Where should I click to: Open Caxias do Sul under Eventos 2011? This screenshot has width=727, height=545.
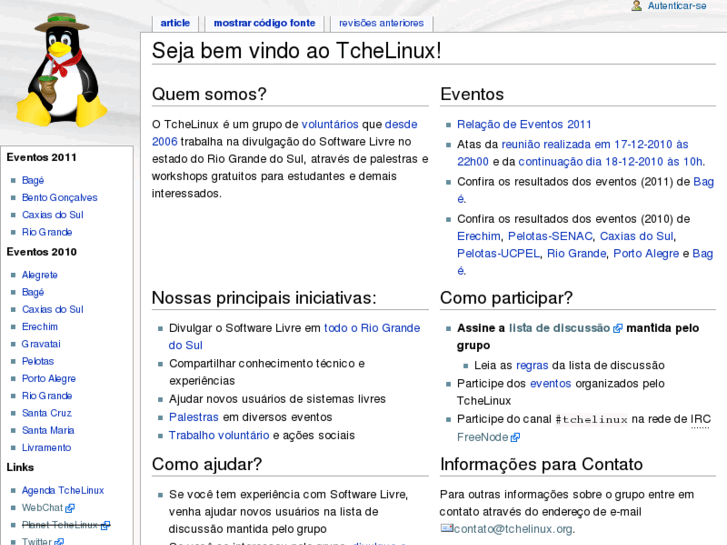pyautogui.click(x=52, y=215)
